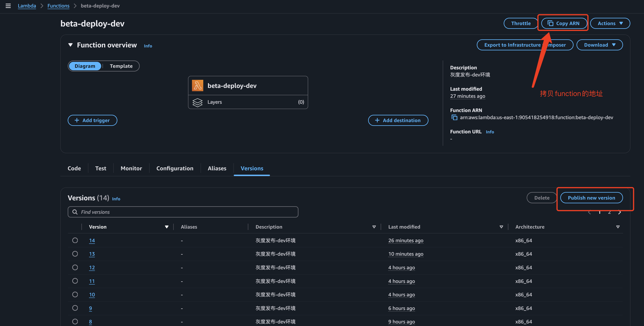
Task: Click the copy icon beside Function ARN
Action: click(x=454, y=117)
